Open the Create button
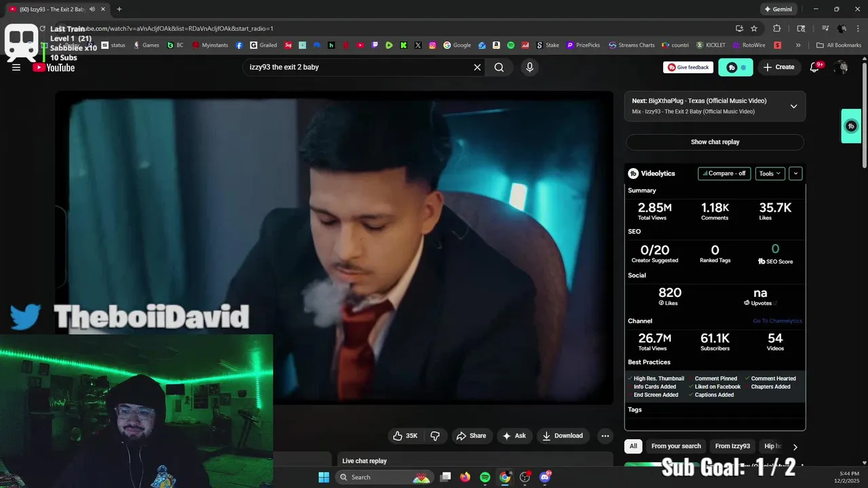 778,67
